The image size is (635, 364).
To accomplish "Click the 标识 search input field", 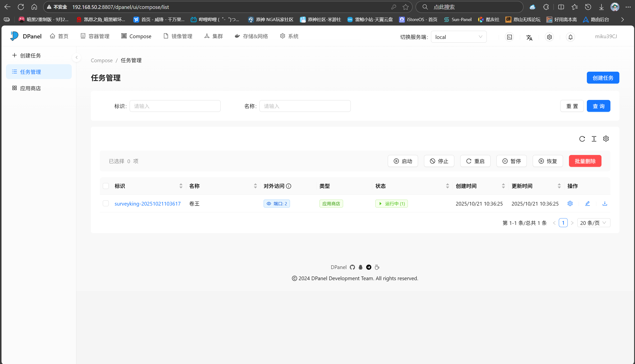I will 175,106.
